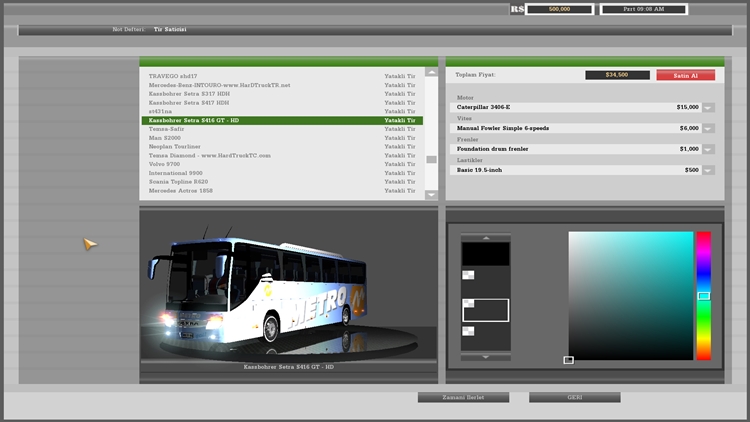Viewport: 750px width, 422px height.
Task: Select Man S2000 vehicle
Action: point(282,138)
